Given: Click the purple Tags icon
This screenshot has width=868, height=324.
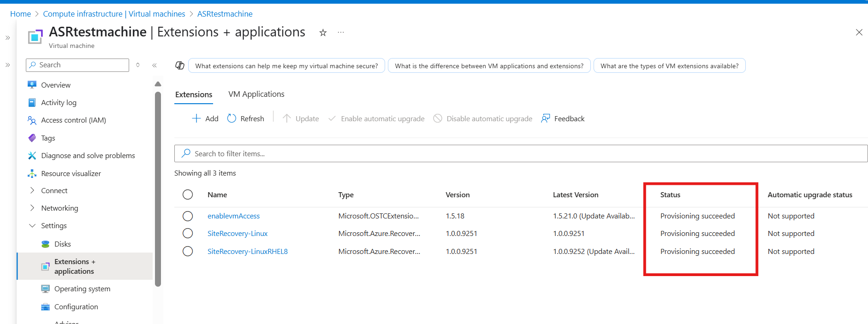Looking at the screenshot, I should (32, 138).
